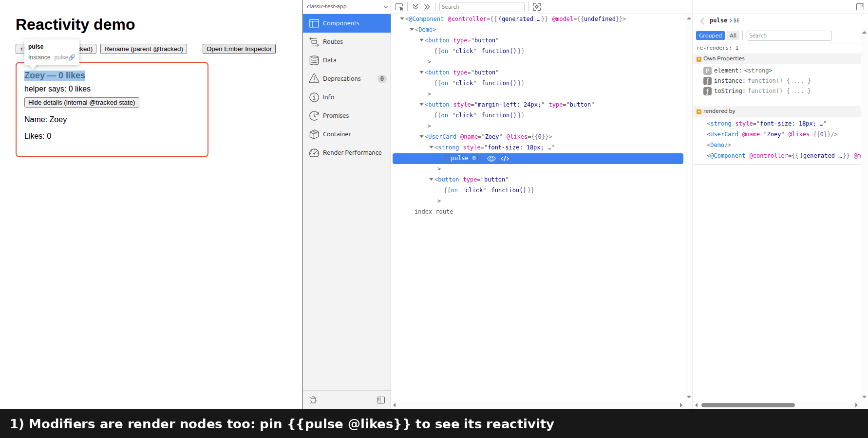This screenshot has width=868, height=438.
Task: Collapse the rendered by group
Action: point(699,111)
